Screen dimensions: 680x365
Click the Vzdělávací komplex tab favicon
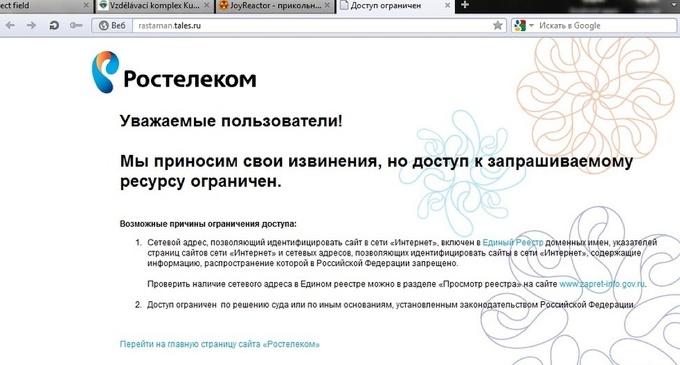(x=103, y=5)
